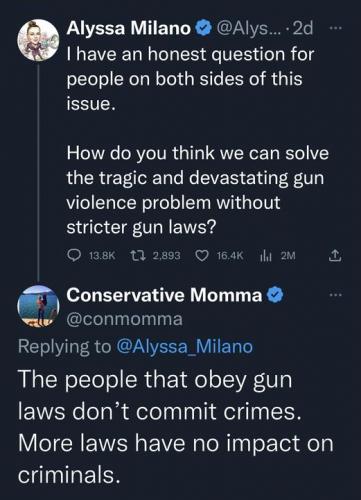
Task: Open the @conmomma handle
Action: pyautogui.click(x=125, y=319)
